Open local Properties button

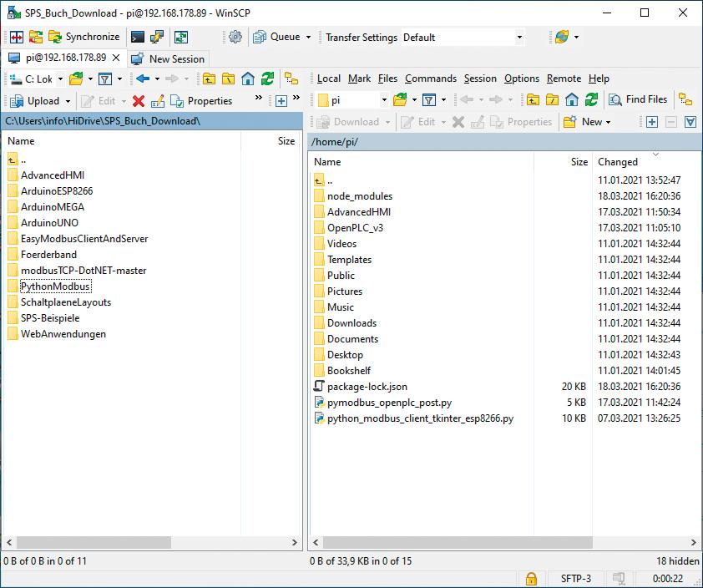click(201, 101)
